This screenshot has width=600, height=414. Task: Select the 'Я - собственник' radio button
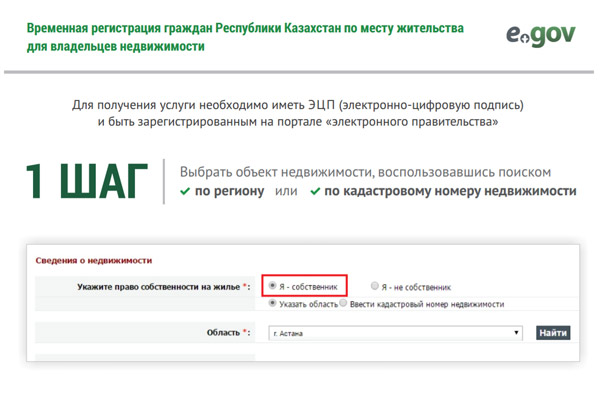point(272,285)
